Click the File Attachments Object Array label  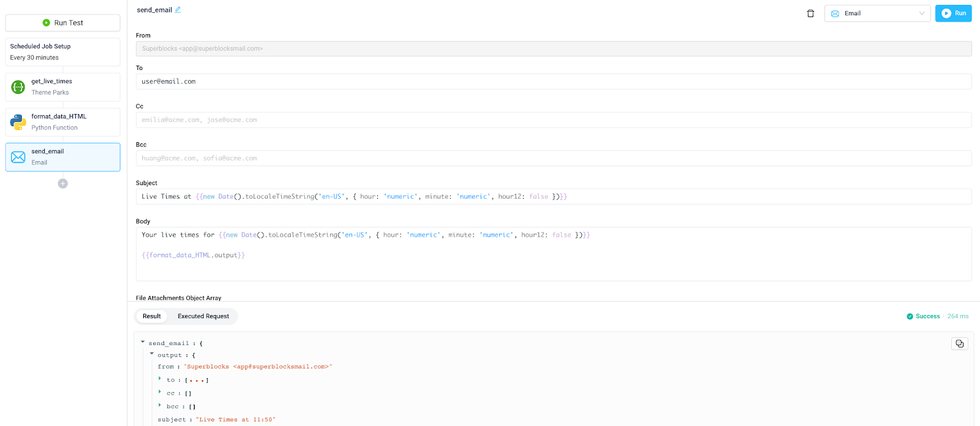point(178,298)
